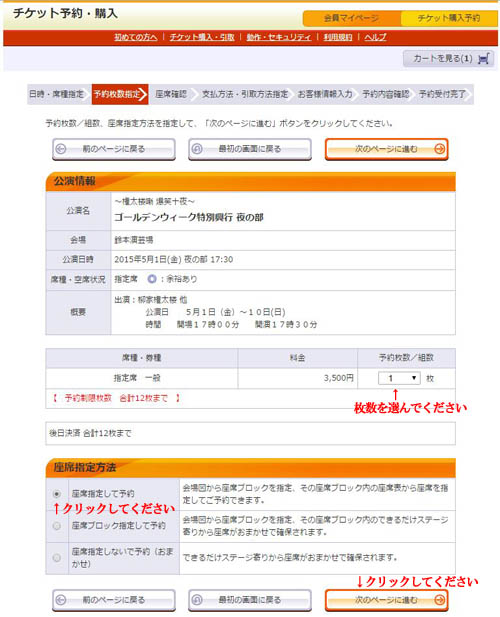Open the 初めての方へ link
Image resolution: width=500 pixels, height=617 pixels.
click(x=136, y=37)
